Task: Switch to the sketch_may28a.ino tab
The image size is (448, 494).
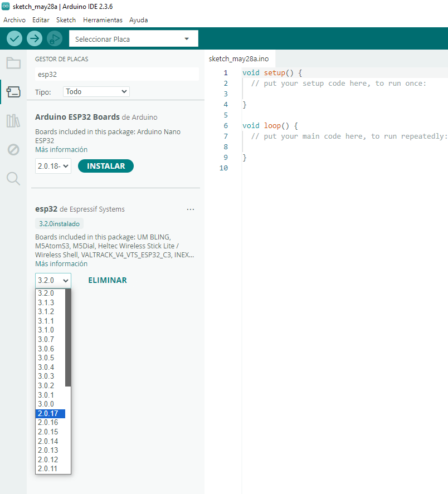Action: click(238, 58)
